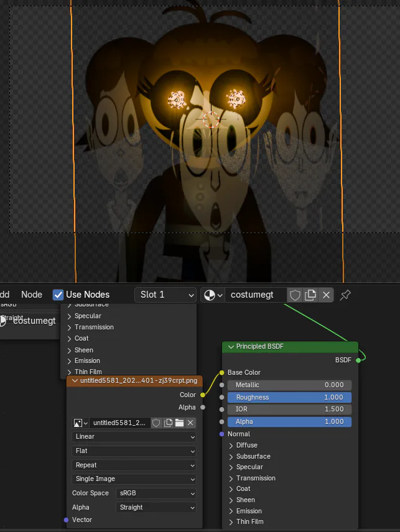Open the Linear interpolation dropdown

pos(134,437)
